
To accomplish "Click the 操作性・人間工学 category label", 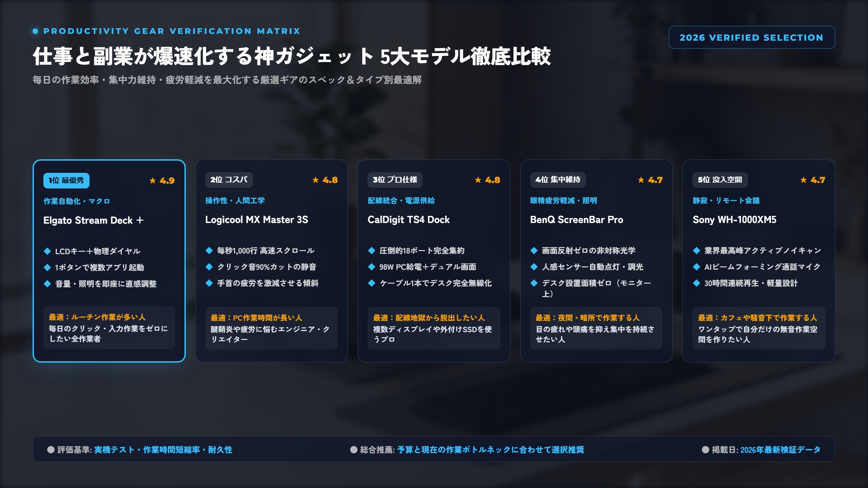I will 235,201.
